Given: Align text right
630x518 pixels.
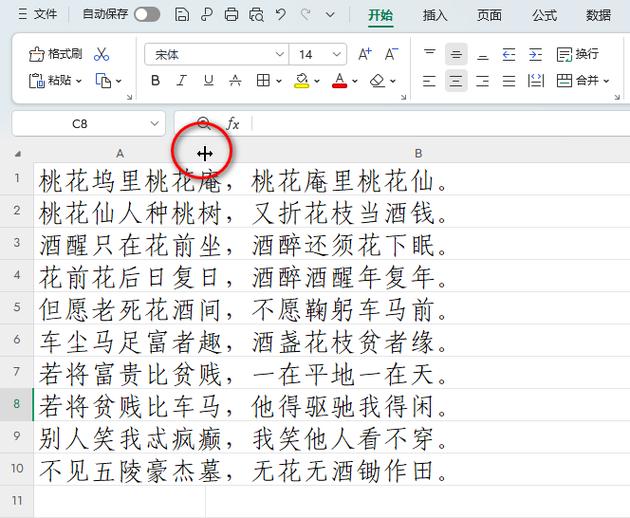Looking at the screenshot, I should [483, 80].
